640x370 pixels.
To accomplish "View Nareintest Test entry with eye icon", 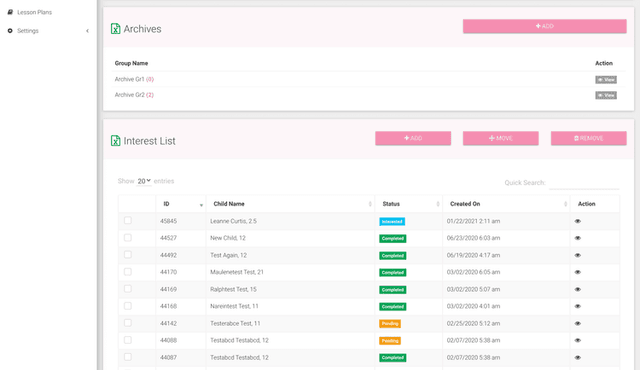I will [x=578, y=306].
